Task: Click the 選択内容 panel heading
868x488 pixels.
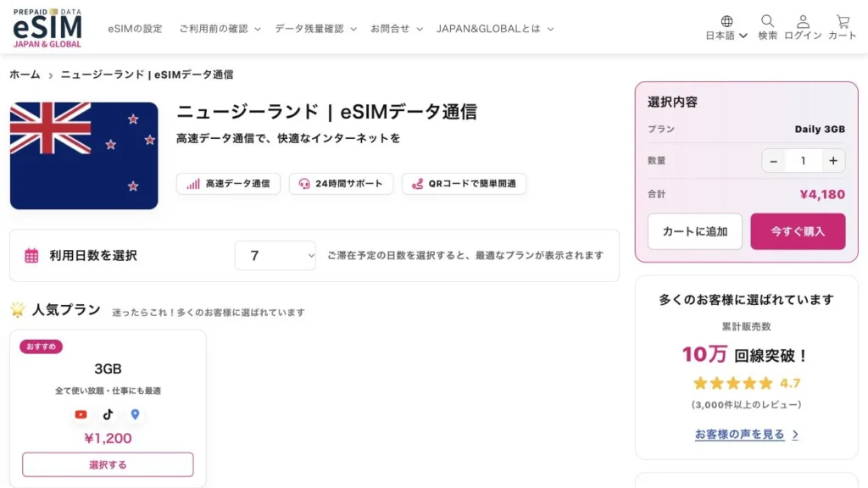Action: [672, 102]
